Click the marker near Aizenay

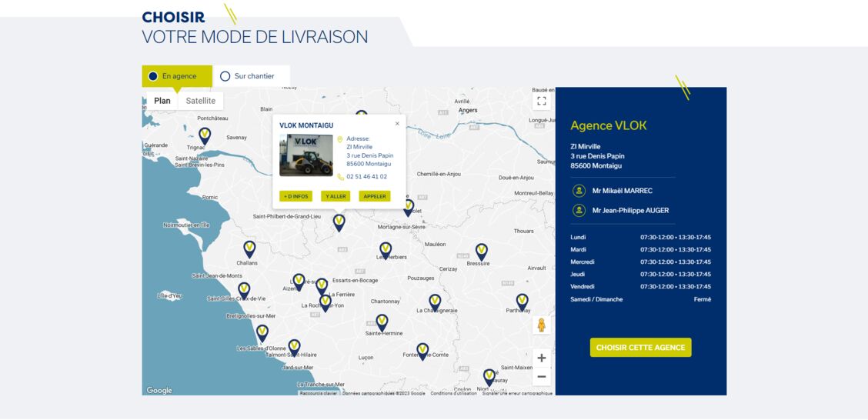(x=299, y=282)
